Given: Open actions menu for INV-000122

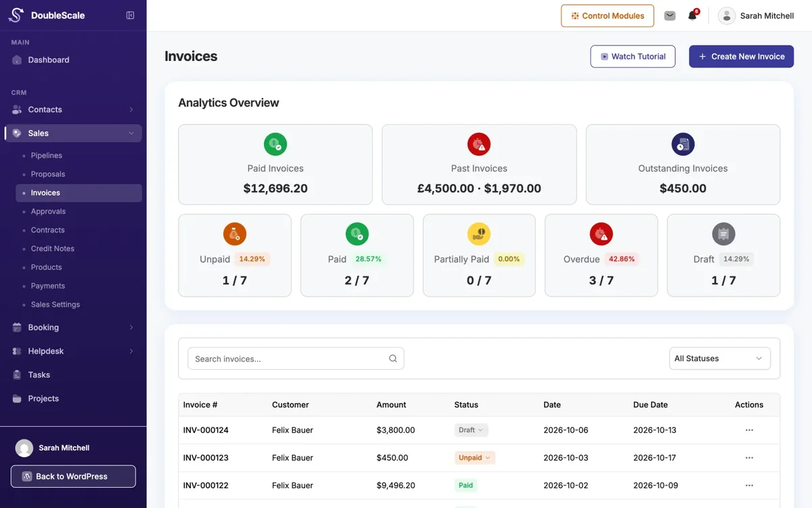Looking at the screenshot, I should tap(749, 486).
